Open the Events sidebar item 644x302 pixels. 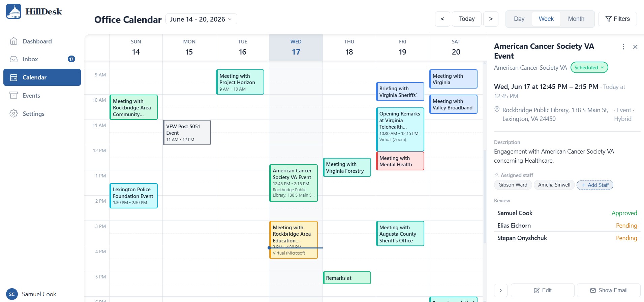tap(42, 96)
